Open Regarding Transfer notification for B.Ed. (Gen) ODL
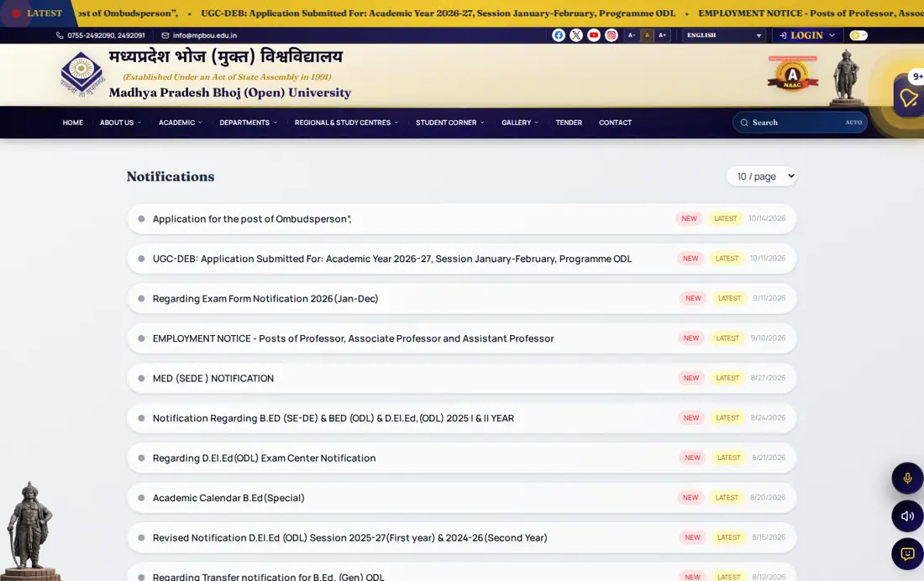The width and height of the screenshot is (924, 581). [x=461, y=573]
